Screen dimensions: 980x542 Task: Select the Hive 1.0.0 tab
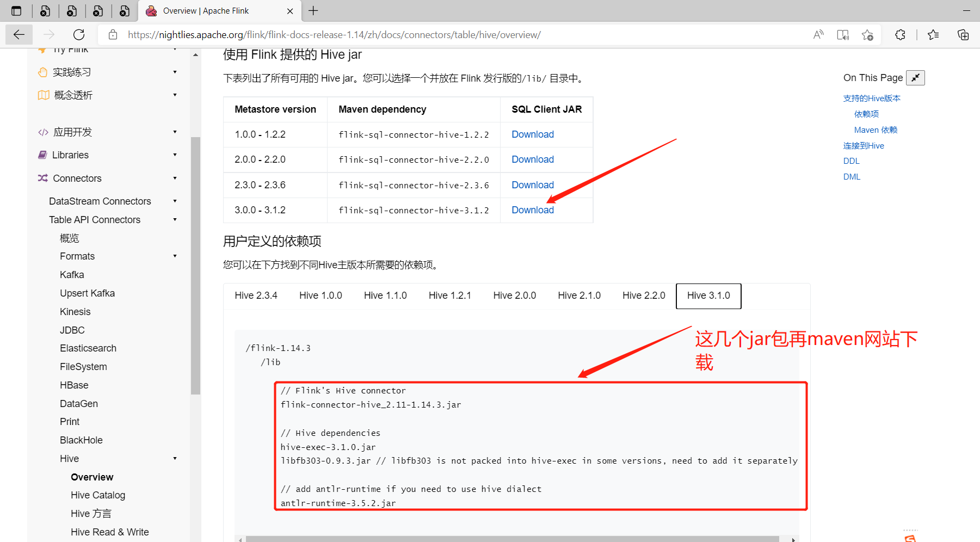pyautogui.click(x=320, y=295)
